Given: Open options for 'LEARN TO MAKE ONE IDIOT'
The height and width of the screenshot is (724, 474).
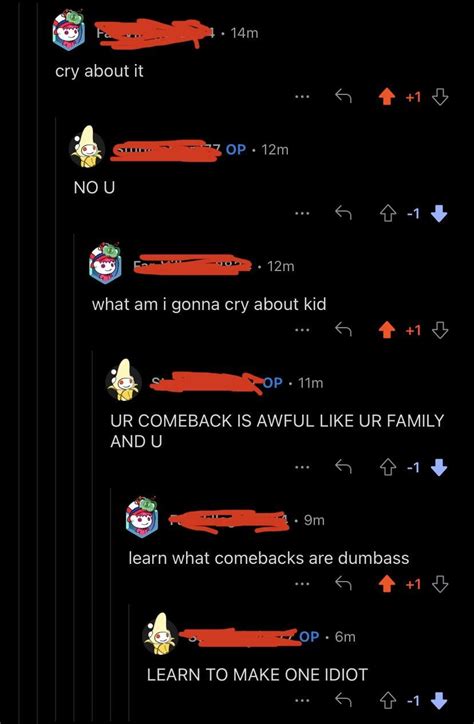Looking at the screenshot, I should (302, 700).
